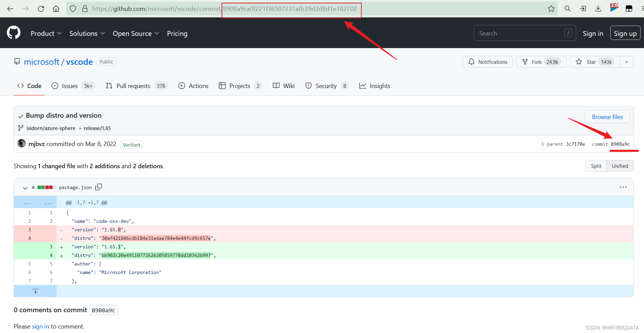Viewport: 644px width, 333px height.
Task: Select the Unified diff view
Action: [620, 166]
